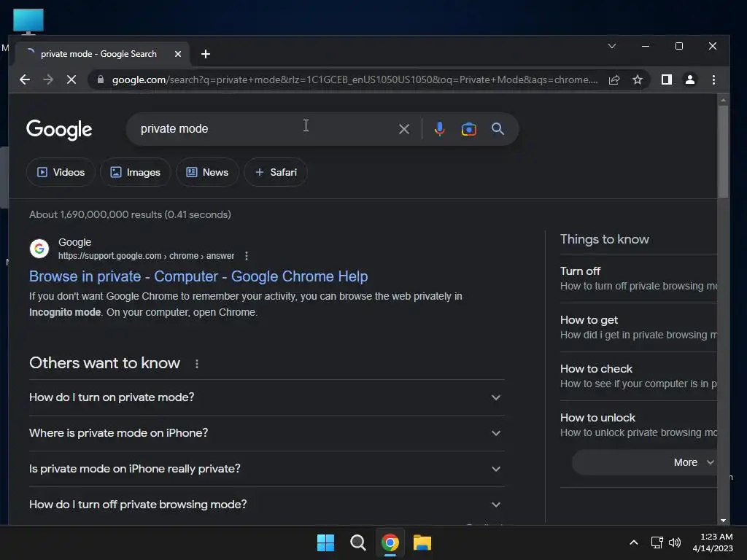Share this page via the share icon
The width and height of the screenshot is (747, 560).
(x=614, y=79)
